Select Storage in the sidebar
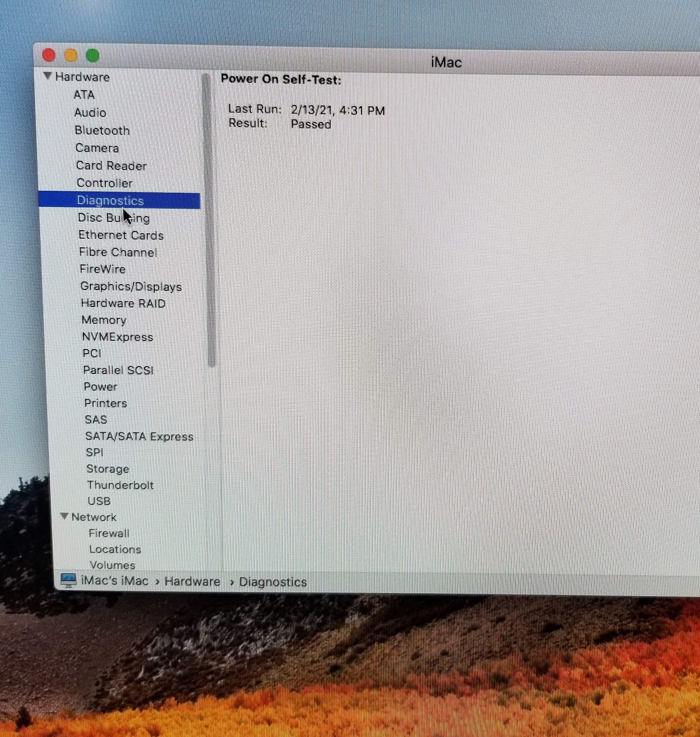 tap(108, 469)
